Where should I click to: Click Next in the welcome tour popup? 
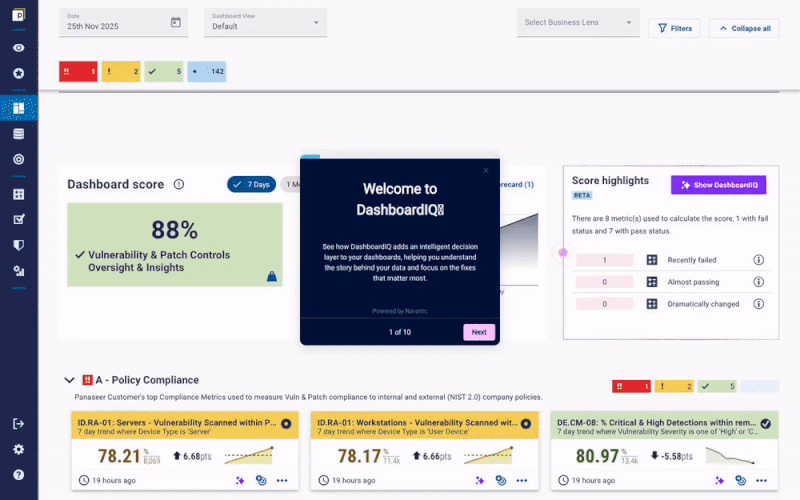[479, 332]
